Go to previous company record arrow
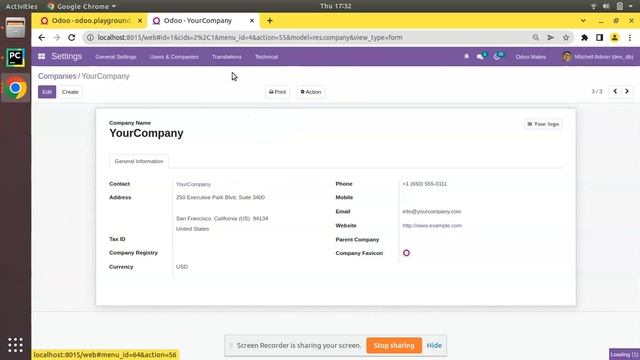Viewport: 640px width, 360px height. [x=615, y=91]
